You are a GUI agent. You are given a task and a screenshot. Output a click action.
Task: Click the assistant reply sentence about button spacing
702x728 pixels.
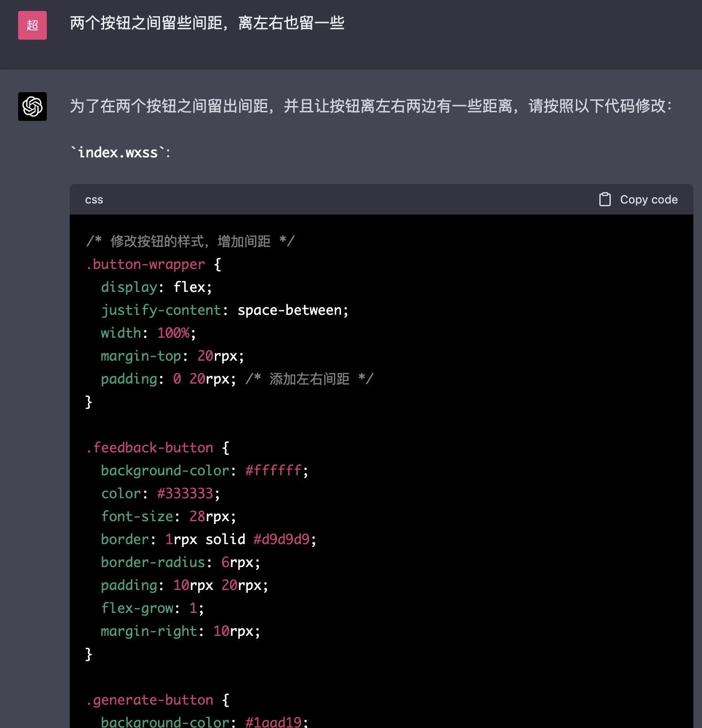(371, 106)
